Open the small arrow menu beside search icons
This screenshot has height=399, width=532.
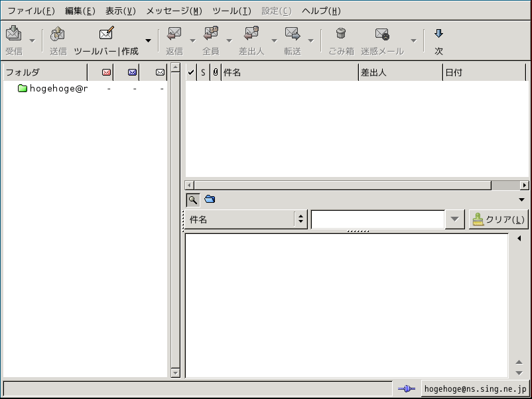click(522, 199)
